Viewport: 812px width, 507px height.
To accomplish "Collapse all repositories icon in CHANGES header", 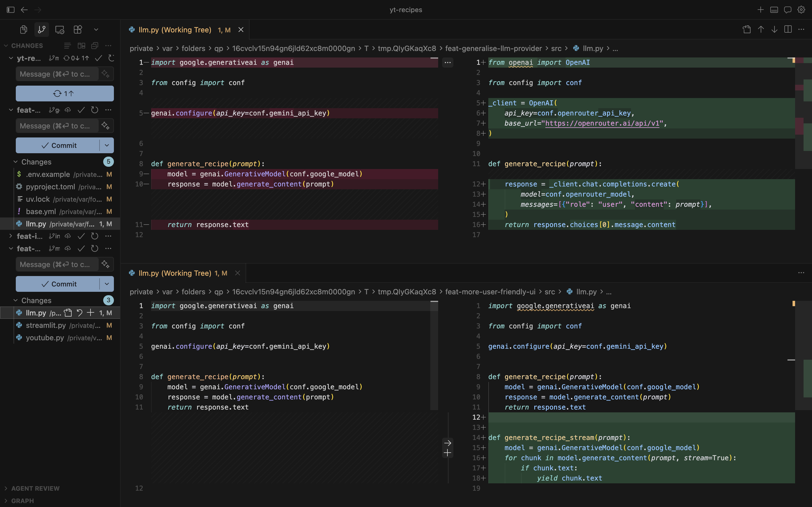I will pyautogui.click(x=95, y=46).
